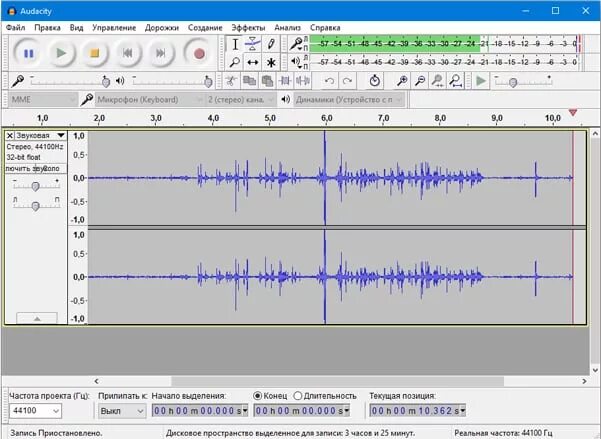Open the MME audio host dropdown
Image resolution: width=601 pixels, height=439 pixels.
43,100
